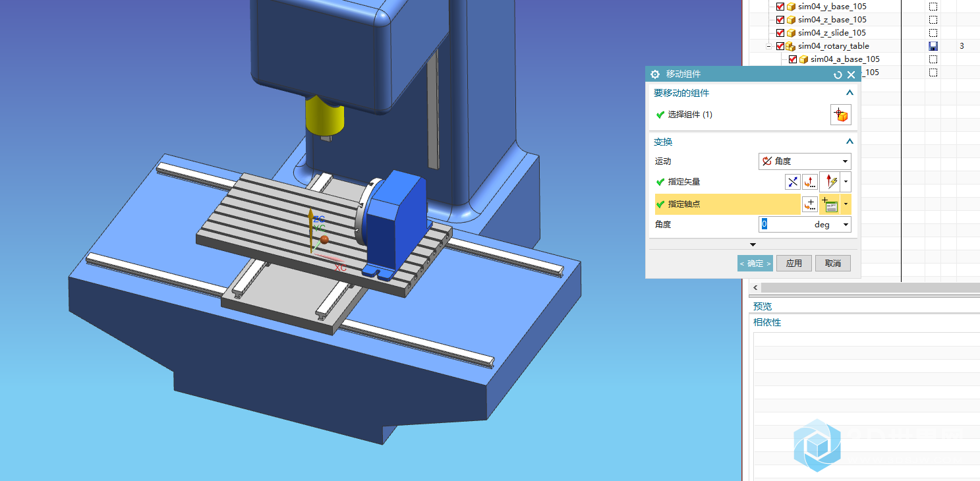Click the assembly icon of sim04_rotary_table
The width and height of the screenshot is (980, 481).
pyautogui.click(x=791, y=46)
